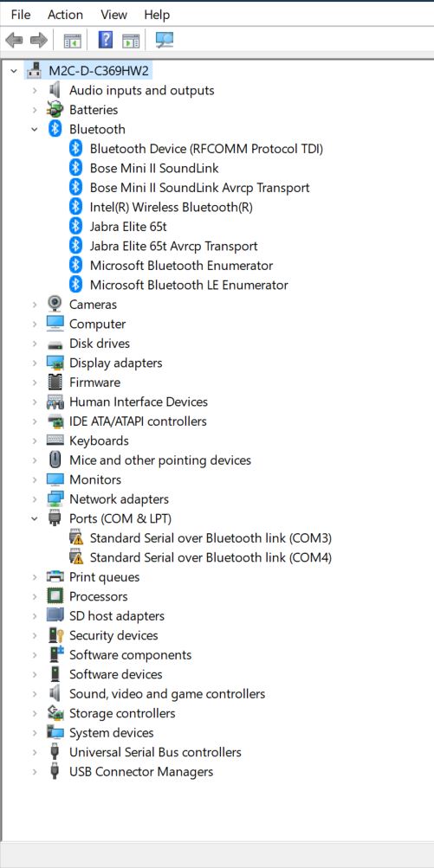Click the computer icon beside M2C-D-C369HW2
This screenshot has height=868, width=434.
[35, 71]
